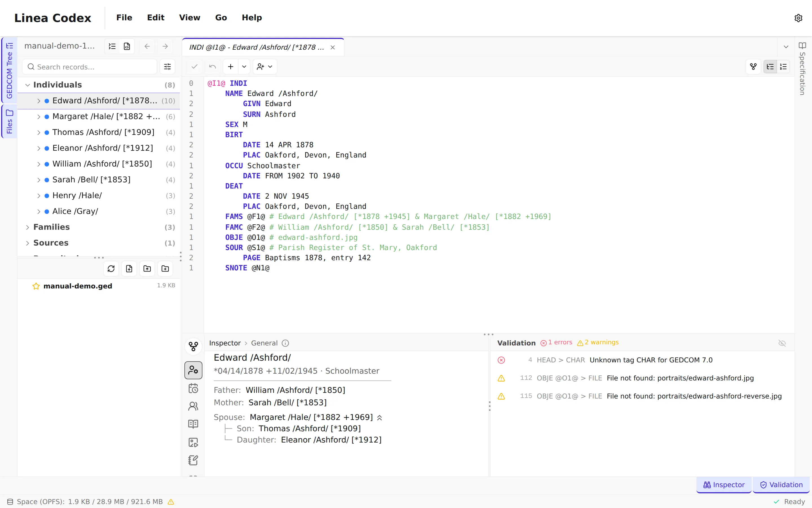Click in the Search records field
Screen dimensions: 812x508
(x=90, y=67)
